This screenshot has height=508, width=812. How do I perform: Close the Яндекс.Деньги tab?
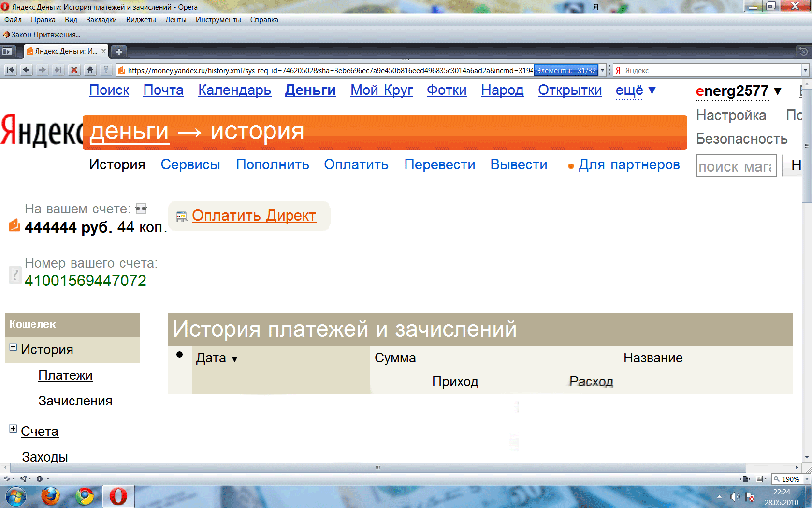103,51
